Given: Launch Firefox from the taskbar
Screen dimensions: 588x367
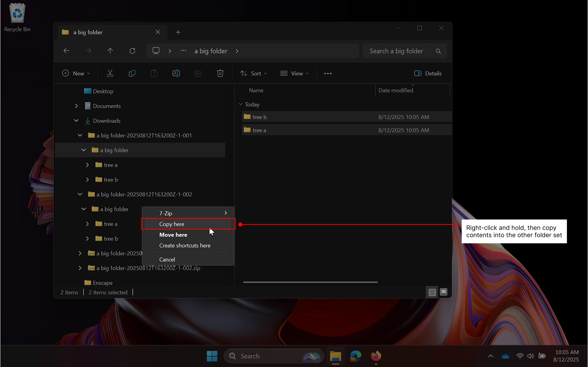Looking at the screenshot, I should pos(376,356).
